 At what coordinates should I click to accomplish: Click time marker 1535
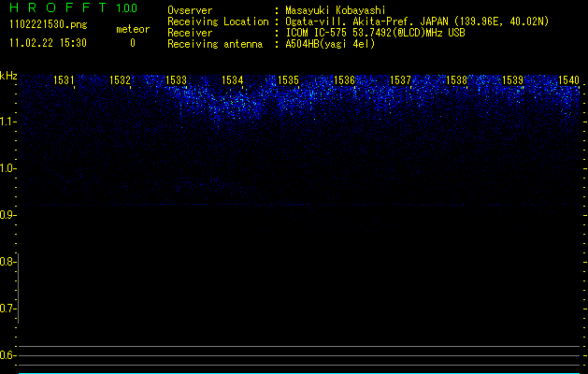288,80
